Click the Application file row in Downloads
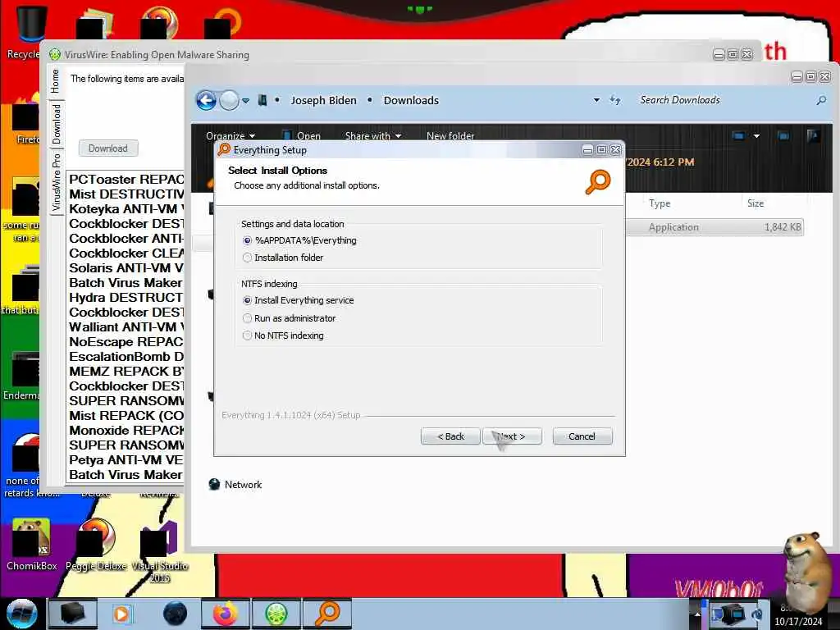The height and width of the screenshot is (630, 840). pos(714,227)
